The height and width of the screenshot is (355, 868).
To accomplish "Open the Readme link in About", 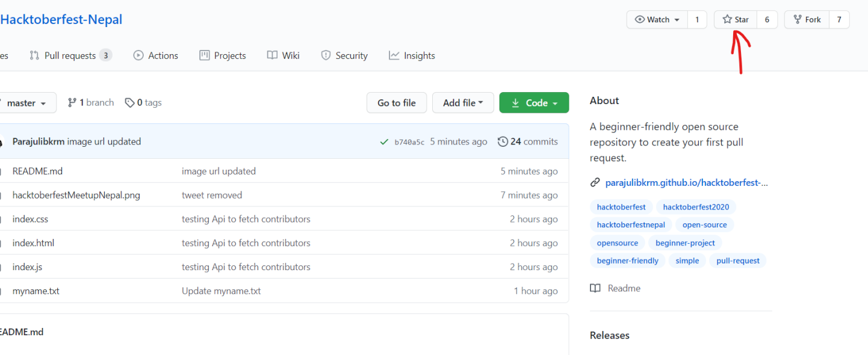I will point(624,289).
